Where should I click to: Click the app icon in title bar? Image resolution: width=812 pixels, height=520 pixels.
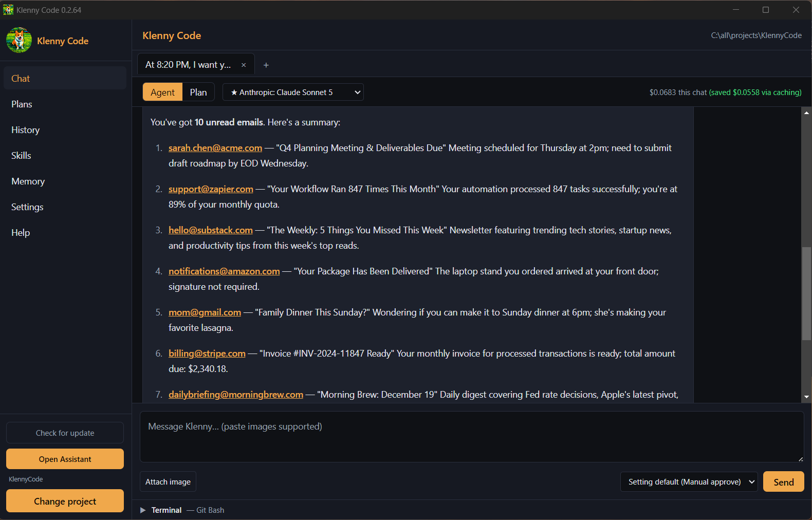8,10
